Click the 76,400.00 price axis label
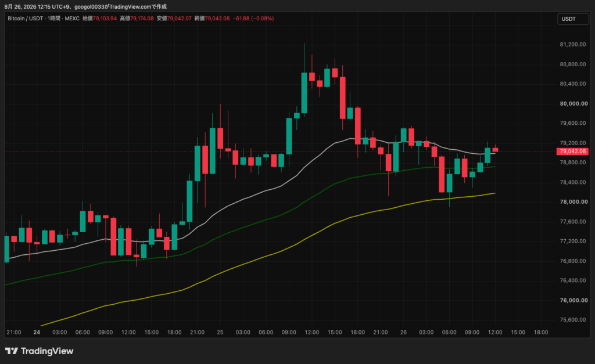This screenshot has width=595, height=364. pyautogui.click(x=572, y=280)
